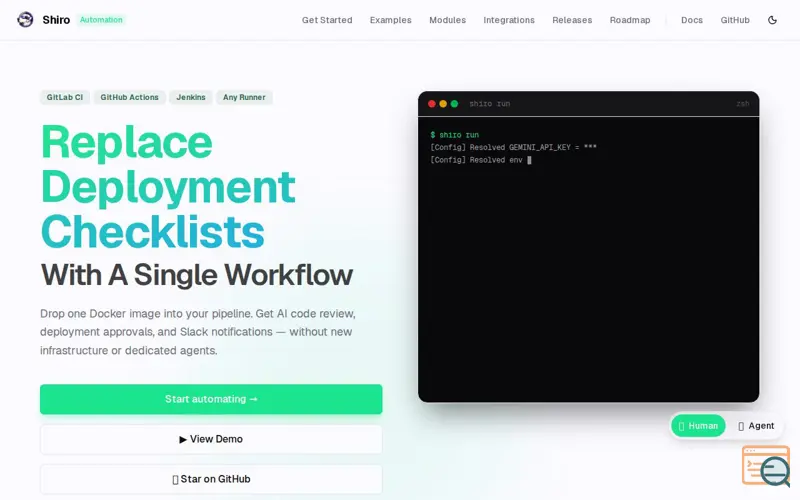Open the page inspector widget icon
This screenshot has width=800, height=500.
766,466
